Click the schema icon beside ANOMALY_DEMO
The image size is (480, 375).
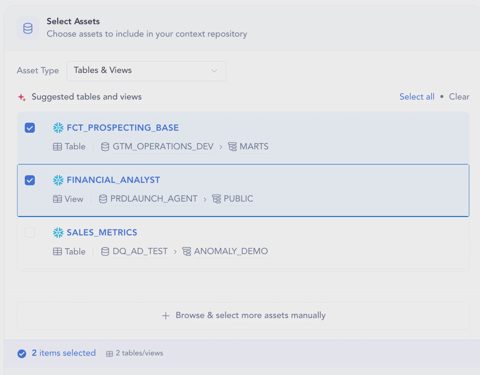pos(187,251)
